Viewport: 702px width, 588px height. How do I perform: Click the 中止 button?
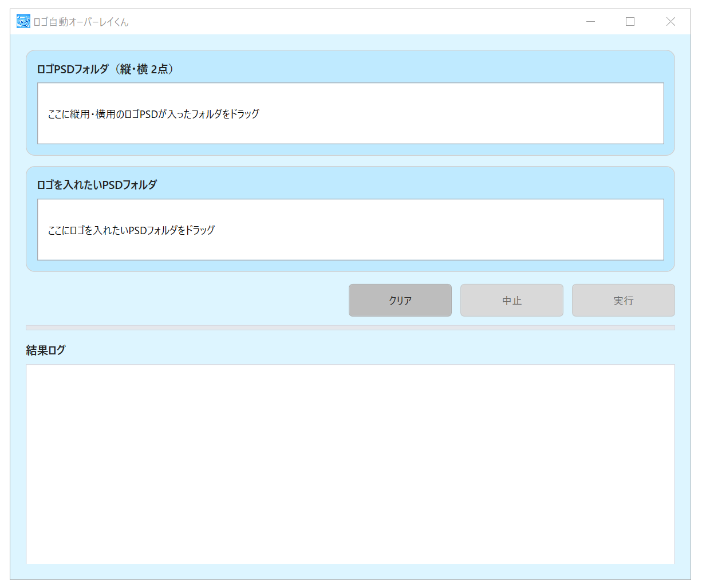(512, 300)
